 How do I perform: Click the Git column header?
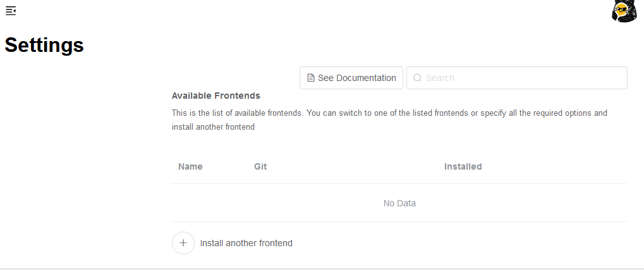click(x=260, y=166)
